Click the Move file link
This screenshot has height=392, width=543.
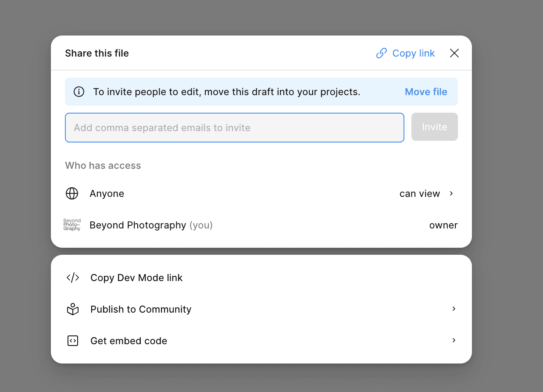coord(425,92)
